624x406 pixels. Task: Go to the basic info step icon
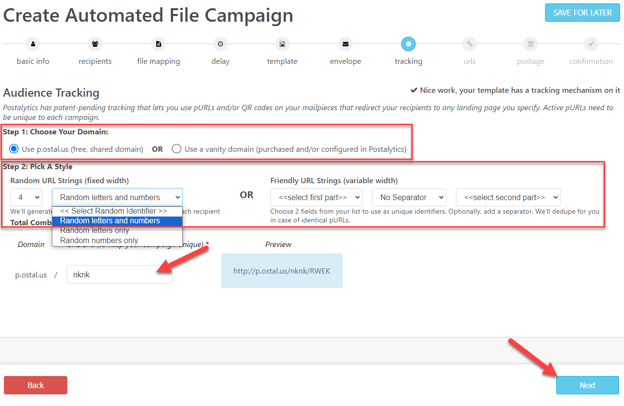33,44
